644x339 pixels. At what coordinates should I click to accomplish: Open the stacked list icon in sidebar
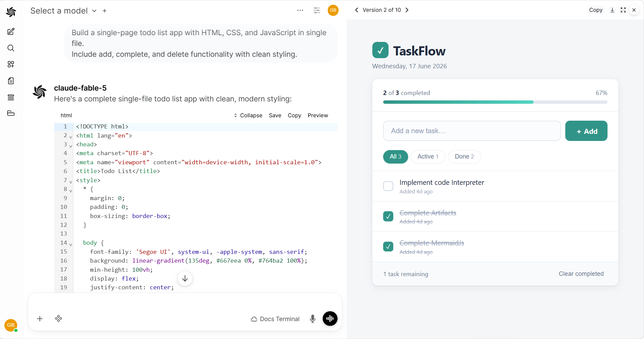tap(11, 97)
